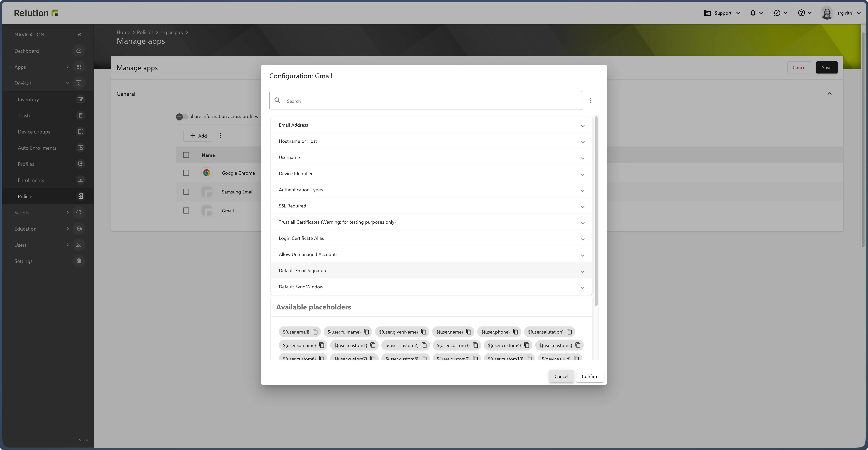Copy the ${user.email} placeholder

(x=315, y=332)
